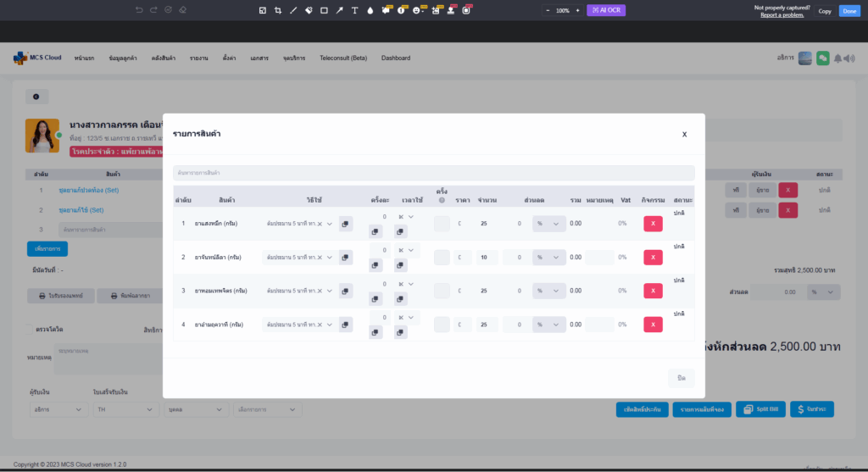Click the product search field in dialog
Screen dimensions: 868x472
coord(433,173)
